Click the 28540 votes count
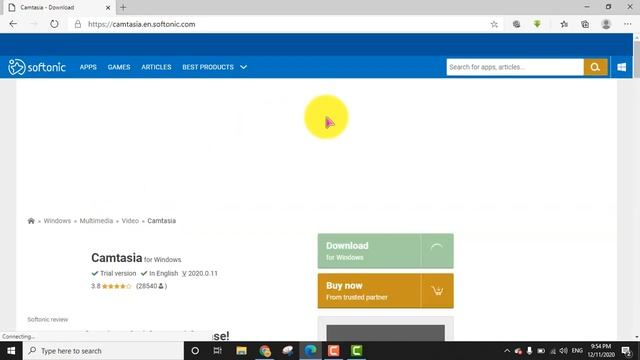 (x=151, y=286)
